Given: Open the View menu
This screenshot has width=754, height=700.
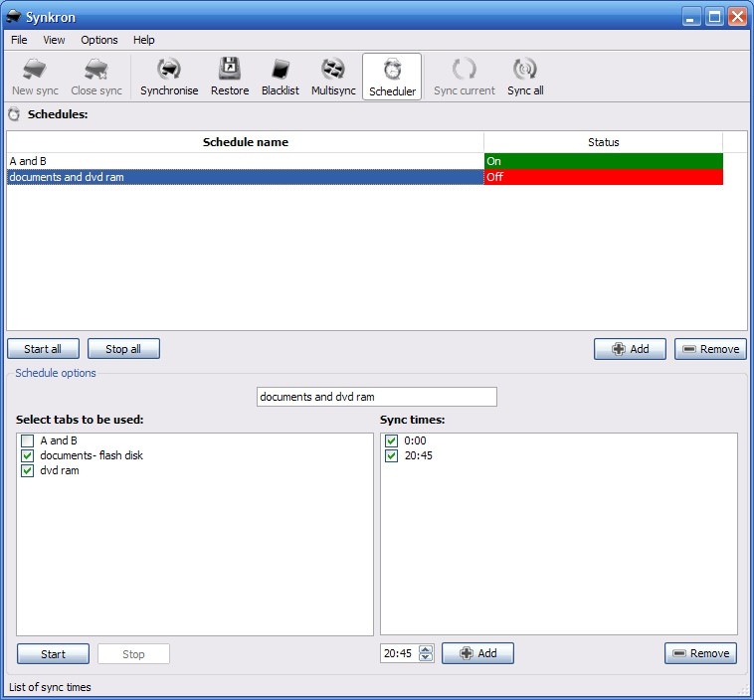Looking at the screenshot, I should click(54, 40).
